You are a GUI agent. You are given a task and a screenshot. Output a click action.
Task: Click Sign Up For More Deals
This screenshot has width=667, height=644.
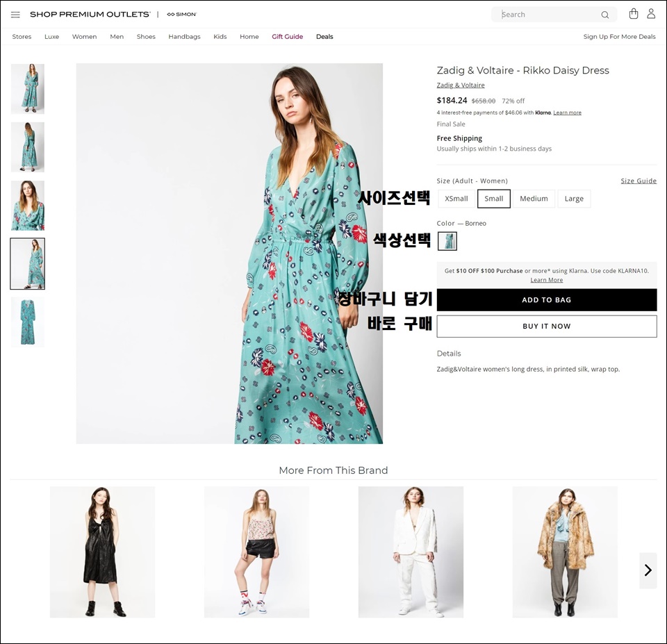(619, 37)
